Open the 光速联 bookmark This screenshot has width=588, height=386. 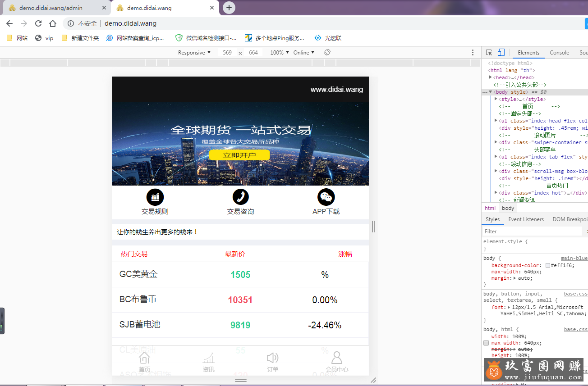328,38
